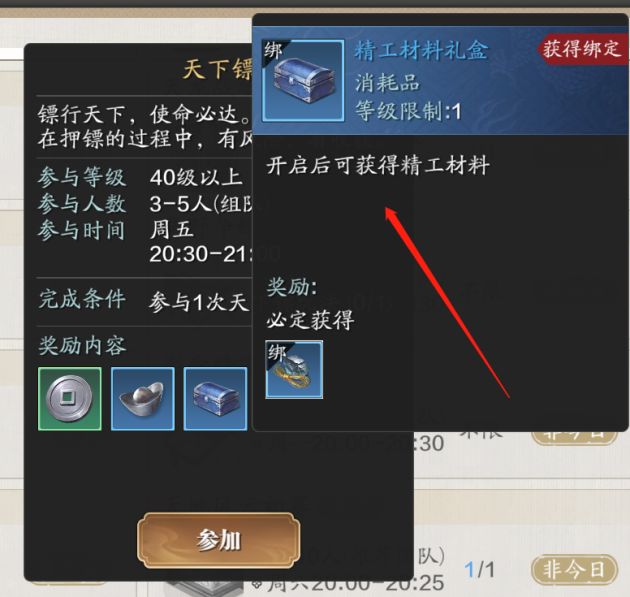The width and height of the screenshot is (630, 597).
Task: Select the blue chest reward icon
Action: tap(215, 399)
